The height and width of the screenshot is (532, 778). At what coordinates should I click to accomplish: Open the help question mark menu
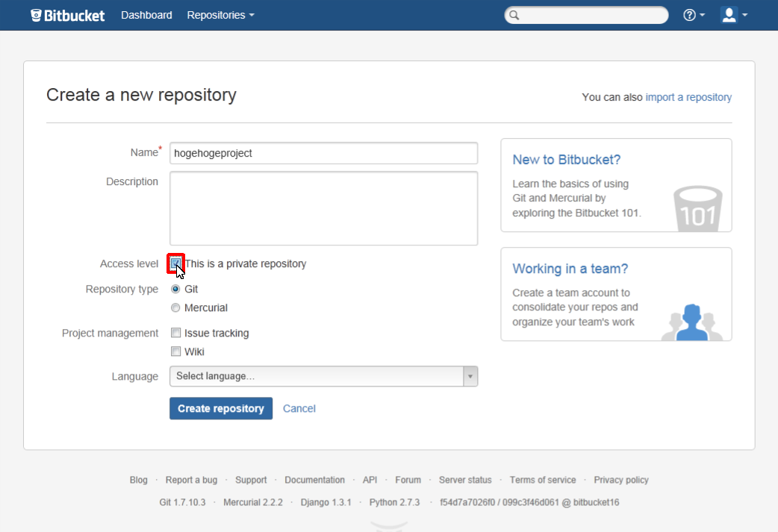pos(693,15)
